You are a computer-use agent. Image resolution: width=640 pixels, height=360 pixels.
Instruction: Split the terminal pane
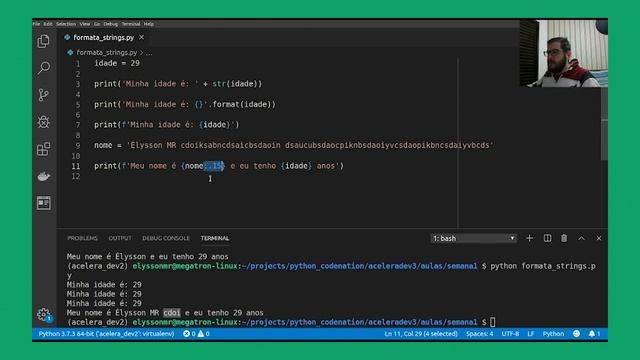click(547, 238)
